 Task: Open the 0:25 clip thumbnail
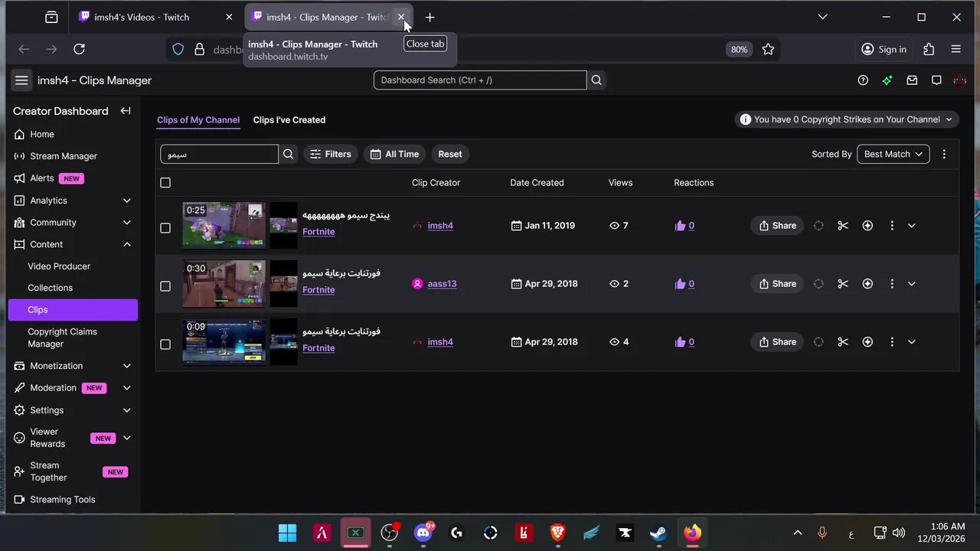tap(224, 226)
